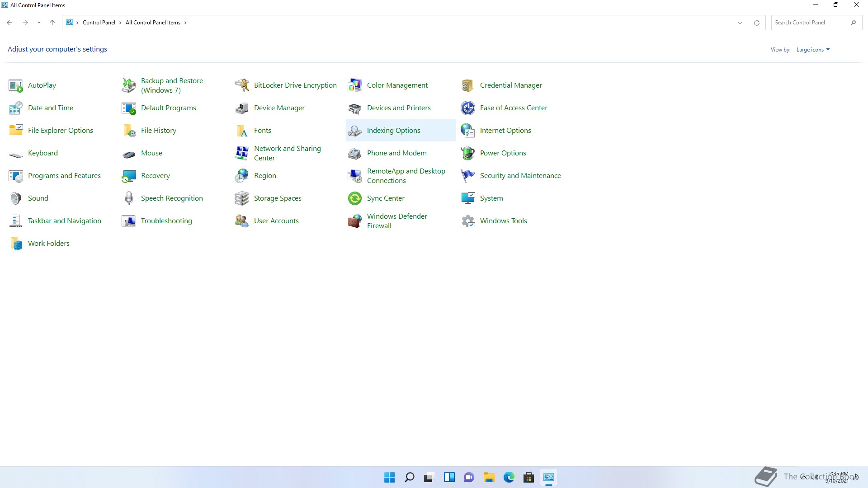Open Speech Recognition microphone icon

coord(129,198)
